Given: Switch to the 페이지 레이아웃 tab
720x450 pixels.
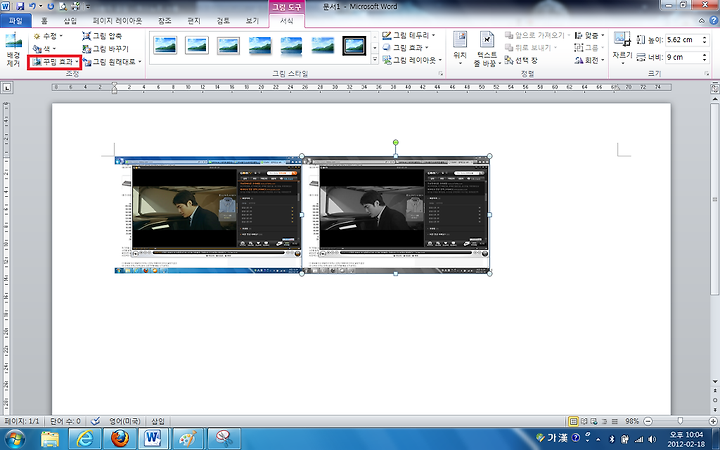Looking at the screenshot, I should coord(117,21).
